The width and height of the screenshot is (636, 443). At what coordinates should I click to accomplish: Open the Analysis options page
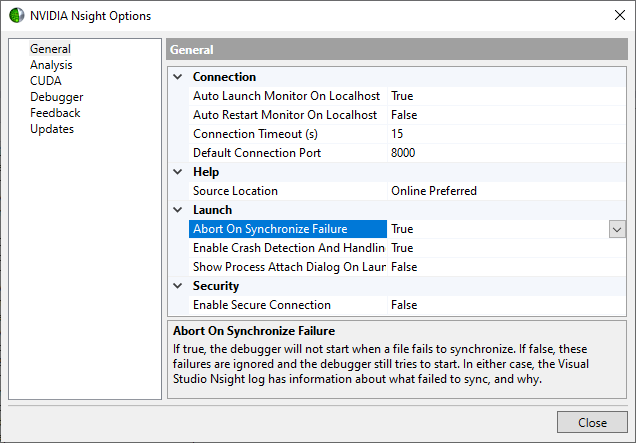(x=51, y=65)
